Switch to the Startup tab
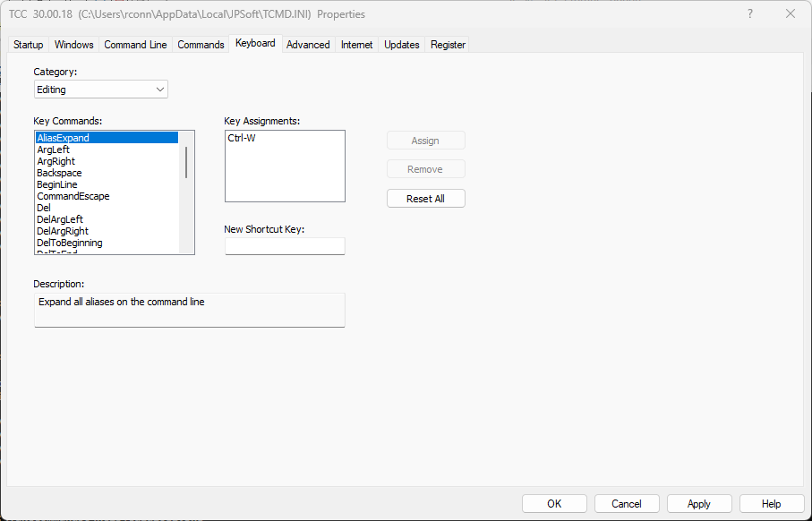The height and width of the screenshot is (521, 812). click(x=29, y=45)
